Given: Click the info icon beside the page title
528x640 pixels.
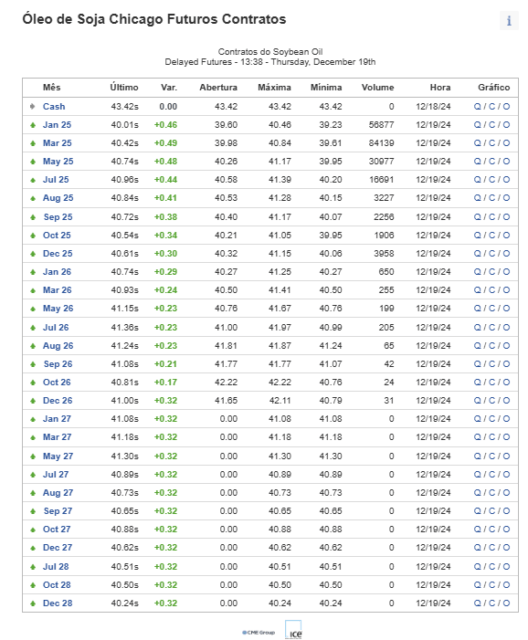Looking at the screenshot, I should (509, 20).
